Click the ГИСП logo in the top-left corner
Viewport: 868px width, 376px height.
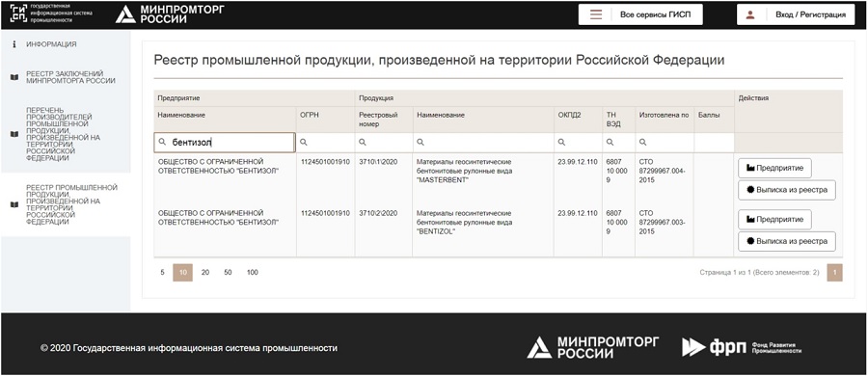19,13
